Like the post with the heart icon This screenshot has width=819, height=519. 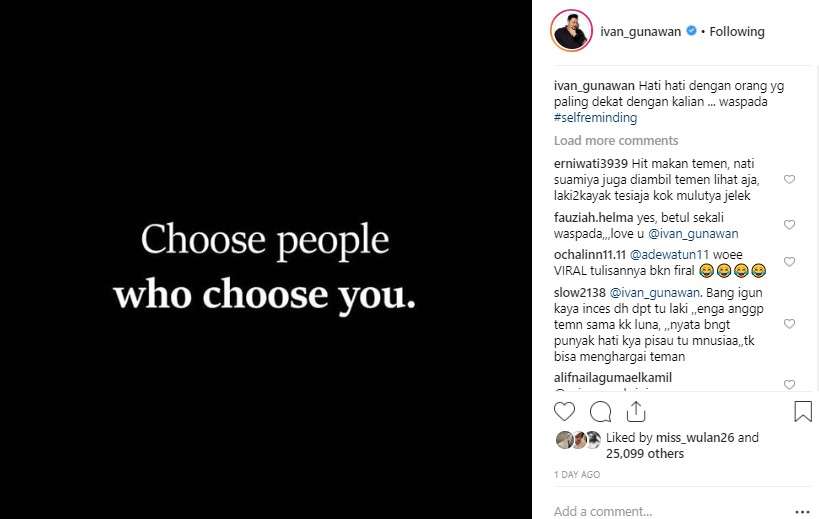(565, 411)
